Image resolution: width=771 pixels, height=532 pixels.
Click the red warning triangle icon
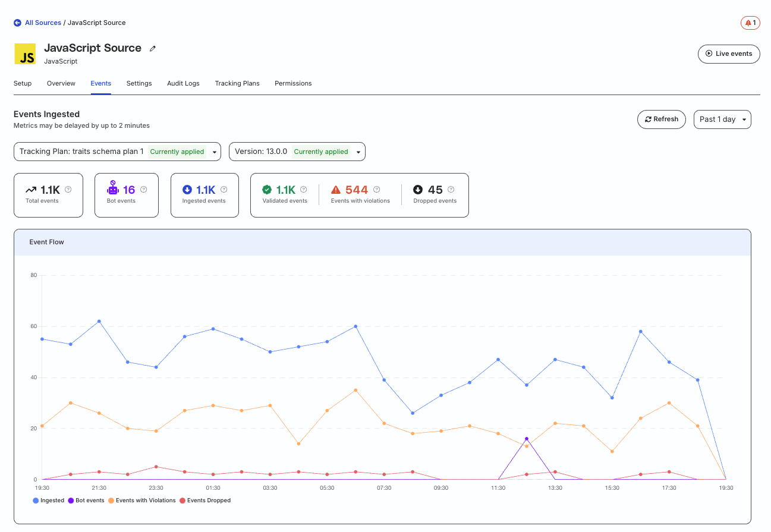(336, 190)
